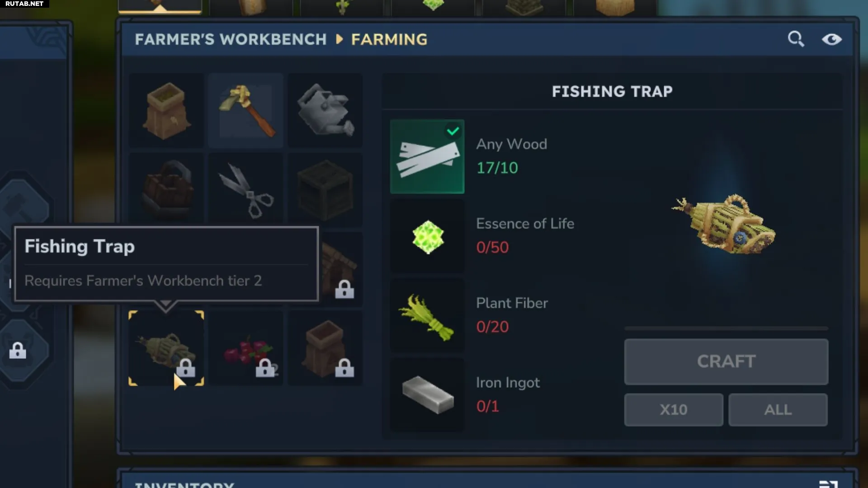The height and width of the screenshot is (488, 868).
Task: Click the checked Any Wood ingredient
Action: tap(427, 156)
